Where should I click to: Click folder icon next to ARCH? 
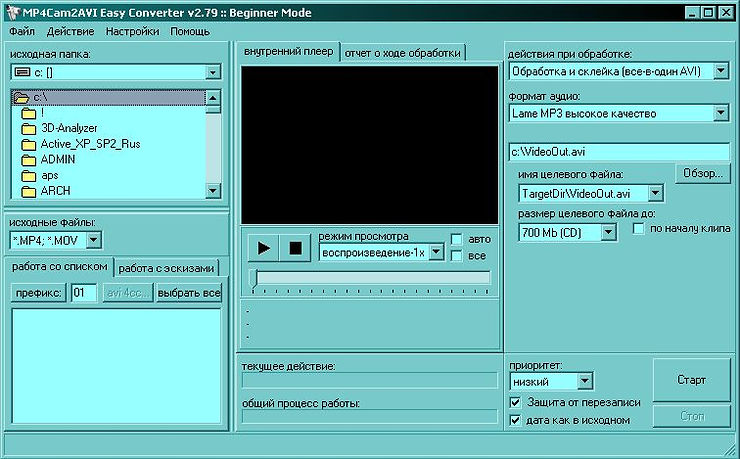(29, 192)
